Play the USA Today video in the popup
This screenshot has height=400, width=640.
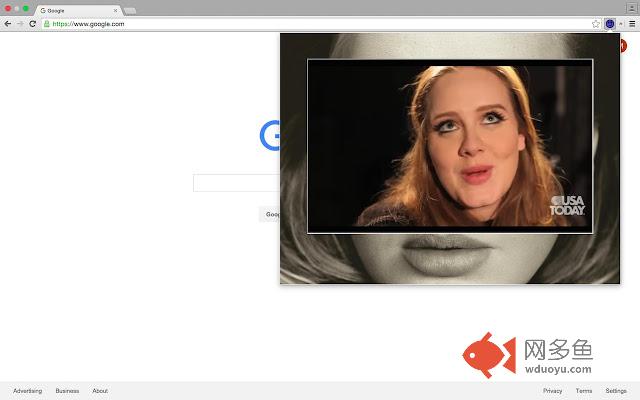click(x=450, y=146)
